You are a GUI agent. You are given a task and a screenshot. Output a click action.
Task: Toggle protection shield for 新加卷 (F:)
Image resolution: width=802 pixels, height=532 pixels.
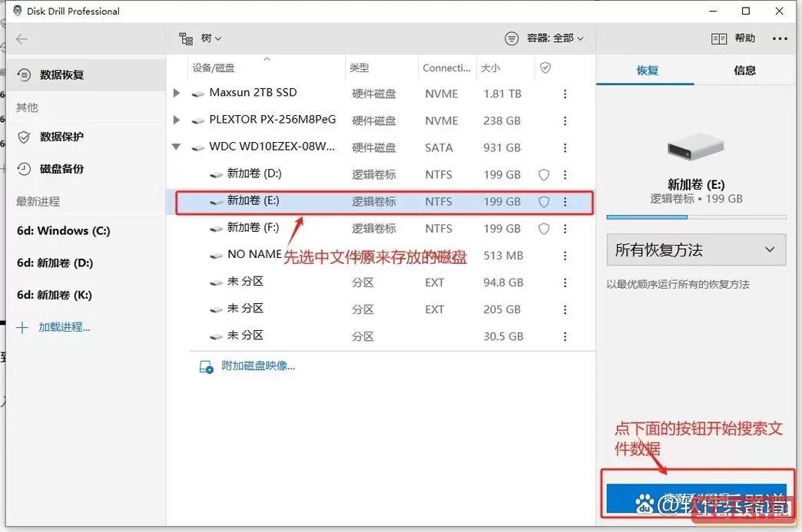point(544,229)
